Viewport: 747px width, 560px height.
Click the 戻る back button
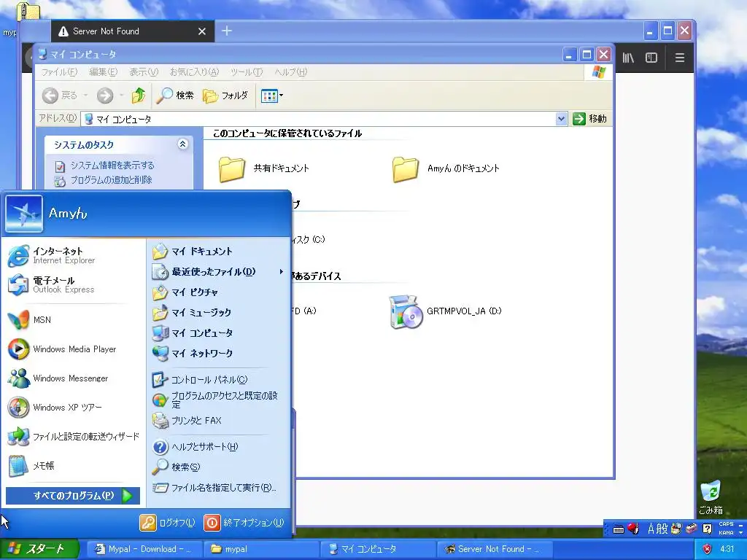pyautogui.click(x=60, y=96)
